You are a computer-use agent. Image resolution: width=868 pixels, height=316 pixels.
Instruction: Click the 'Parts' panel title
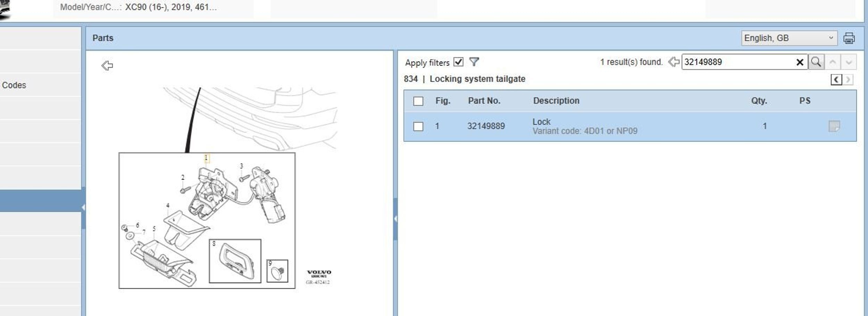coord(103,38)
